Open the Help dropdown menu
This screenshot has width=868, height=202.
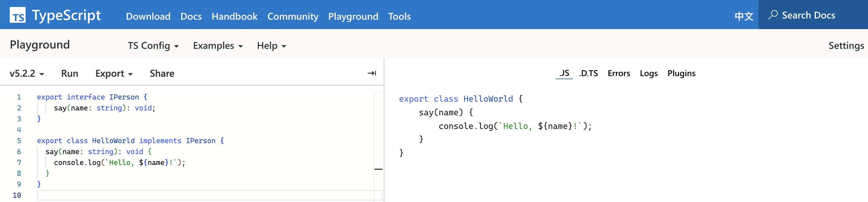[x=271, y=45]
